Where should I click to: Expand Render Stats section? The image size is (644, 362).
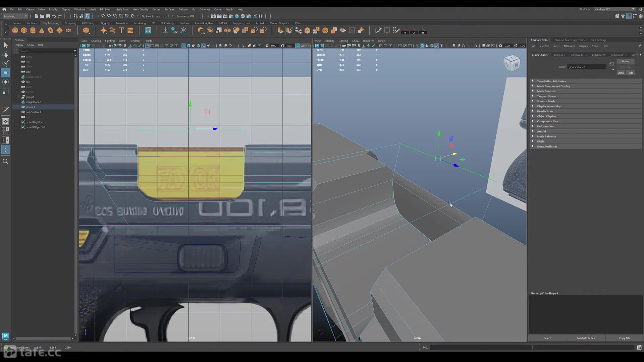[533, 111]
